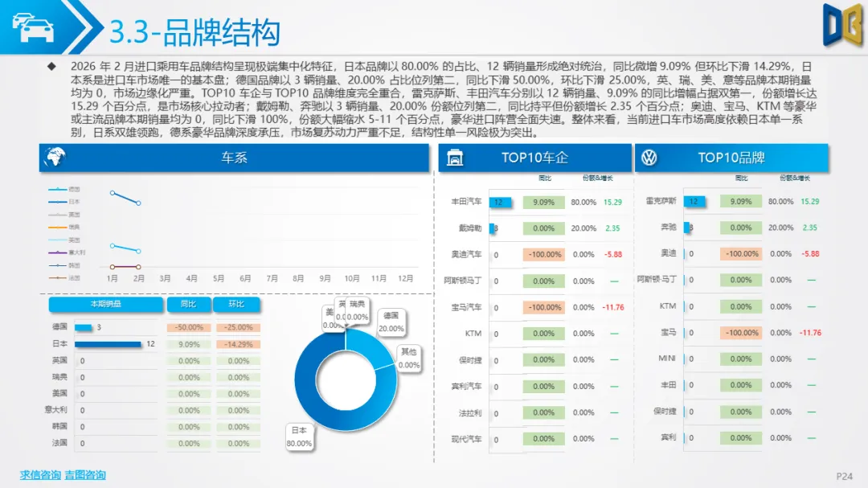Click the 其他 0.00% donut callout label

pos(408,359)
